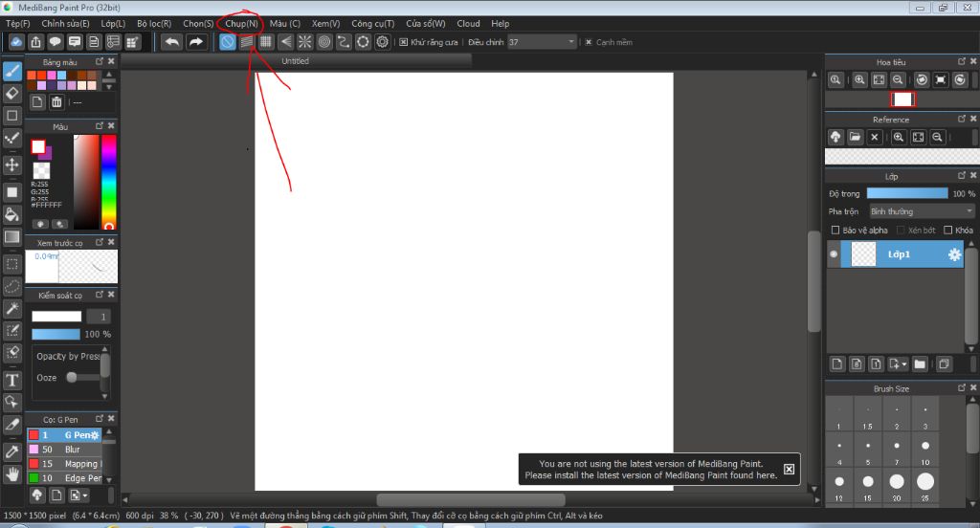Enable radial snap guide
The height and width of the screenshot is (528, 980).
pos(305,42)
